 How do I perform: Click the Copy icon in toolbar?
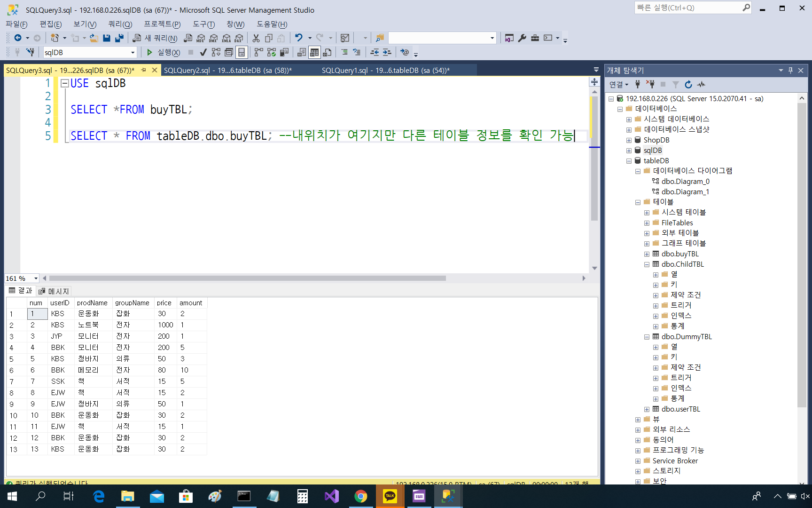pyautogui.click(x=269, y=38)
